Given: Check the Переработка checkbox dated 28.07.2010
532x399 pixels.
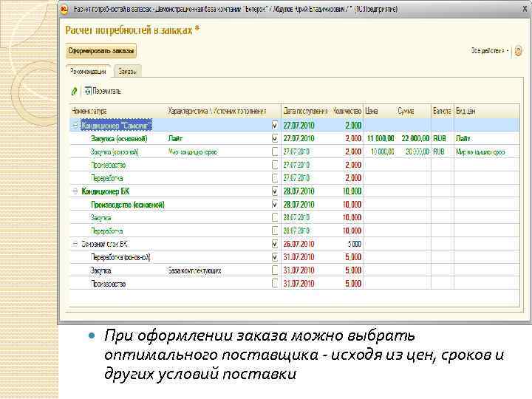Looking at the screenshot, I should click(x=275, y=231).
